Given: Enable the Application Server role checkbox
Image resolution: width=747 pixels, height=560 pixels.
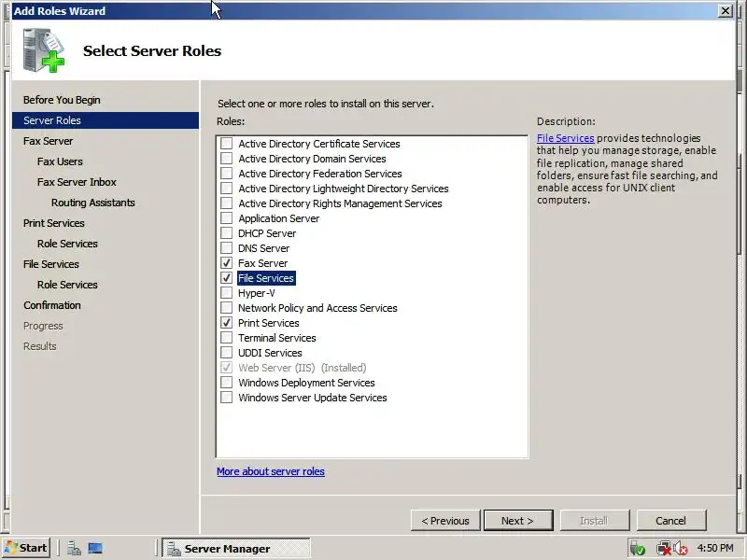Looking at the screenshot, I should tap(227, 218).
